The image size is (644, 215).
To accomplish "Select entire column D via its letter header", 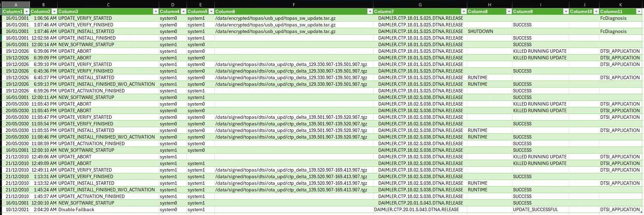I will pos(173,5).
